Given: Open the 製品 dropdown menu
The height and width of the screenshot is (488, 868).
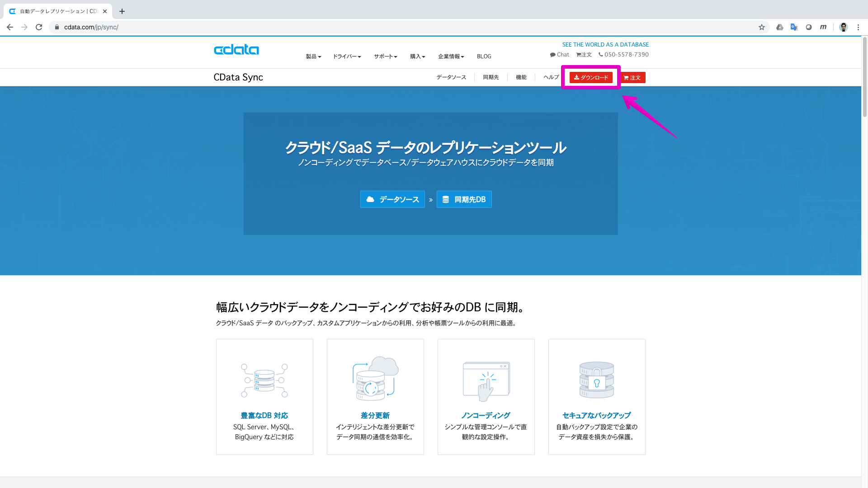Looking at the screenshot, I should (x=313, y=56).
